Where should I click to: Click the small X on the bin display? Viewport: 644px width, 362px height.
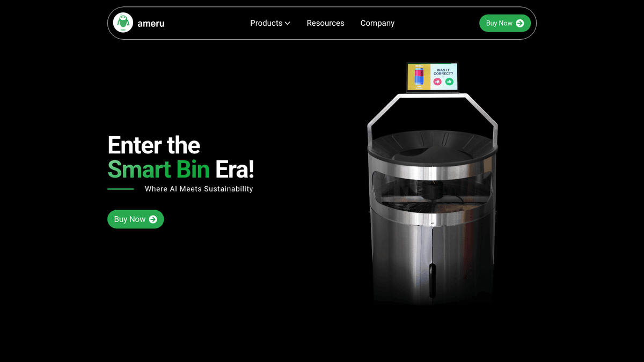[x=455, y=65]
